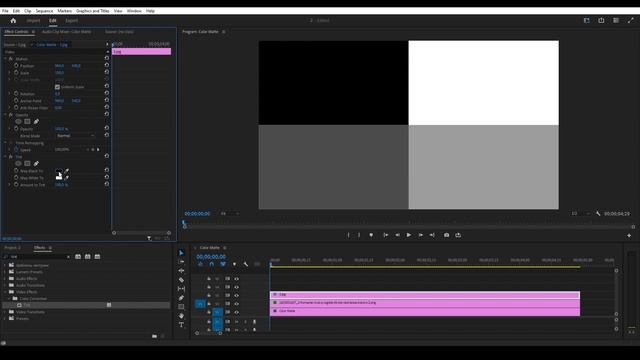Select the Track Select Forward tool
Viewport: 640px width, 360px height.
181,262
